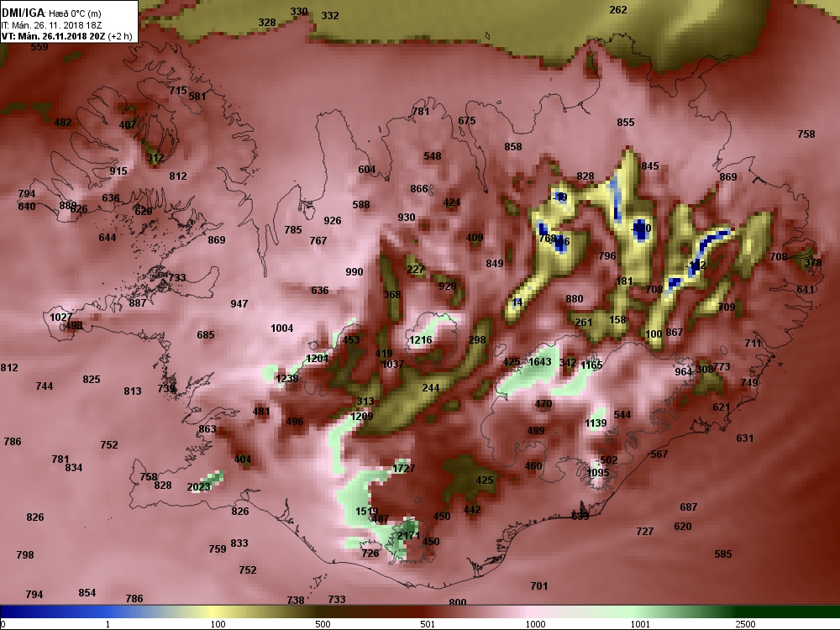Image resolution: width=840 pixels, height=630 pixels.
Task: Click the 675 value on north coast
Action: tap(466, 121)
